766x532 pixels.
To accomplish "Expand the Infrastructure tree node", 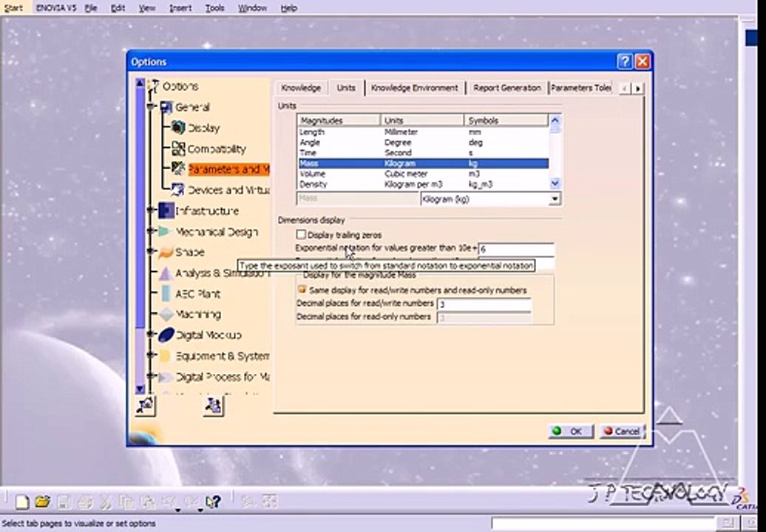I will (151, 211).
